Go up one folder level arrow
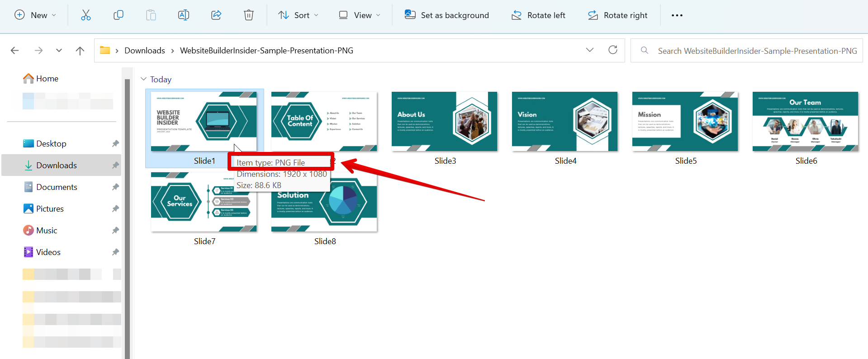The width and height of the screenshot is (868, 359). (80, 51)
